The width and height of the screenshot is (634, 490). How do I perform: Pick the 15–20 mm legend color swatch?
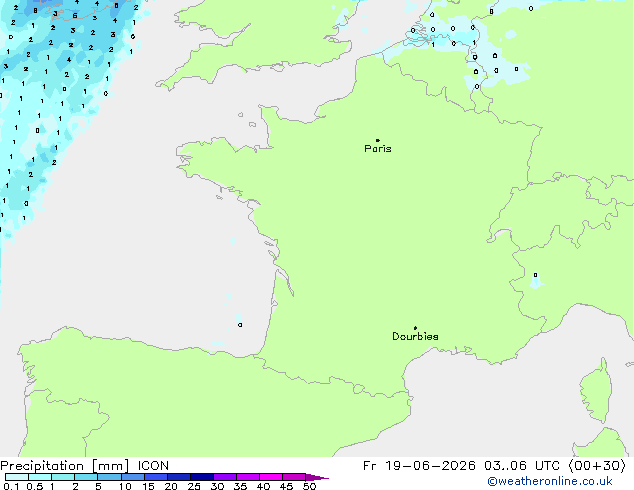(x=156, y=477)
